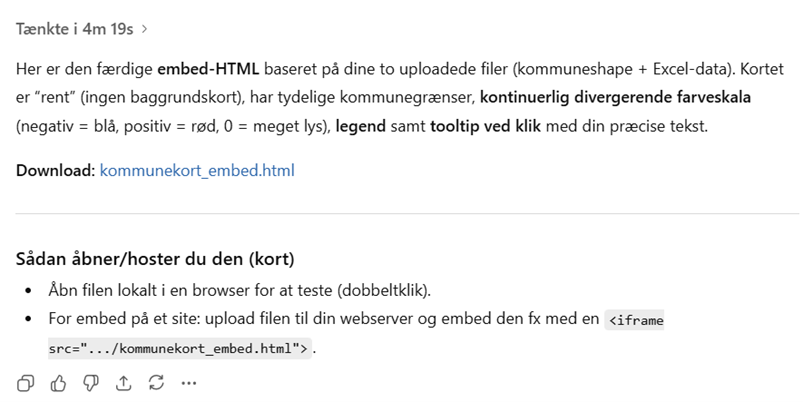Give the response a thumbs down
This screenshot has width=803, height=402.
[x=91, y=382]
